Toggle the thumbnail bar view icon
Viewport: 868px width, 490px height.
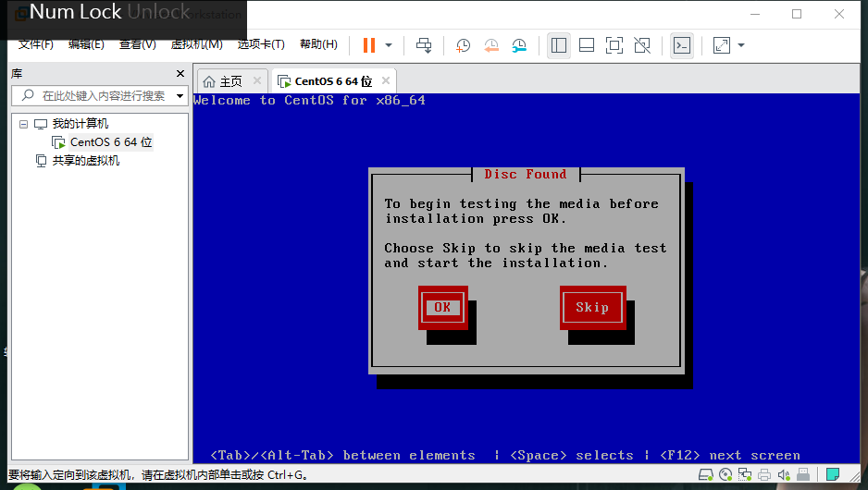click(x=587, y=45)
